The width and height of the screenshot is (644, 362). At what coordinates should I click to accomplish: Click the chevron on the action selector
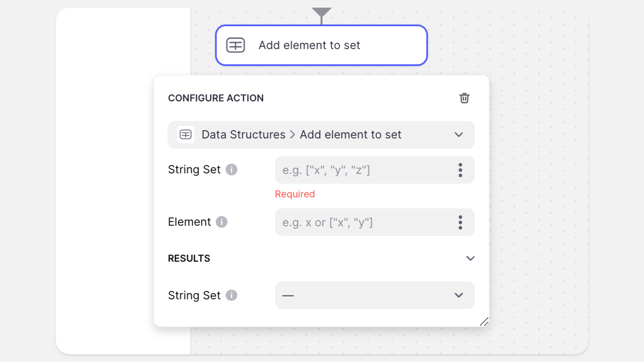458,135
